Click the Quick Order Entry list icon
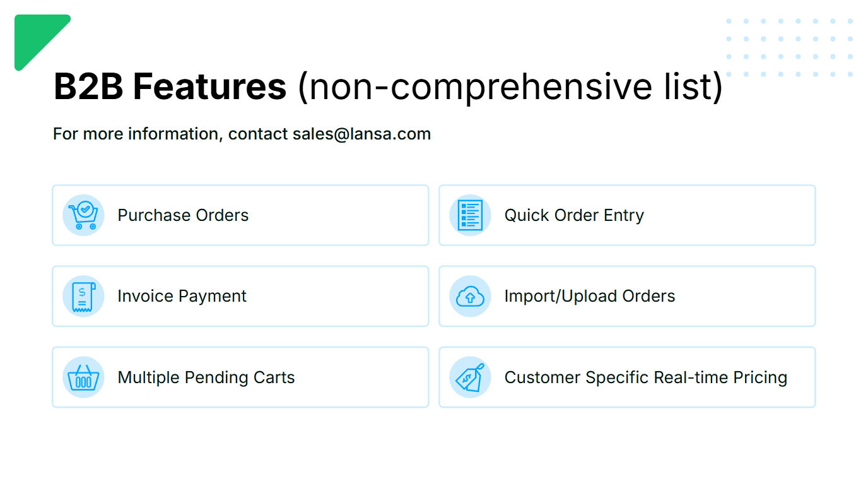The width and height of the screenshot is (868, 486). pyautogui.click(x=470, y=215)
